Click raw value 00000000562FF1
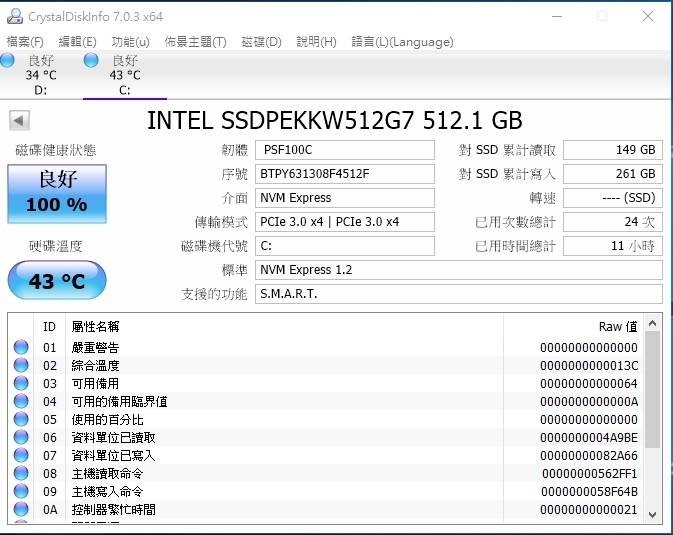 coord(590,474)
